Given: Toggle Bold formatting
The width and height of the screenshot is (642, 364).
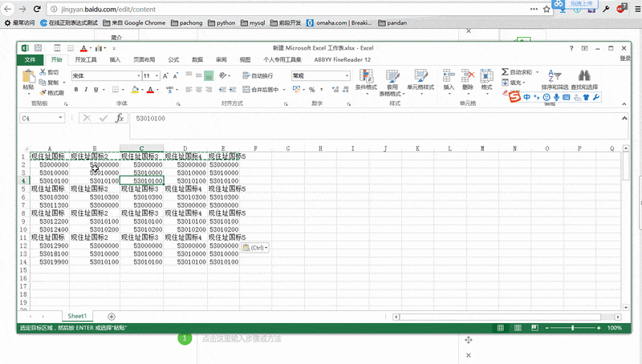Looking at the screenshot, I should point(76,90).
